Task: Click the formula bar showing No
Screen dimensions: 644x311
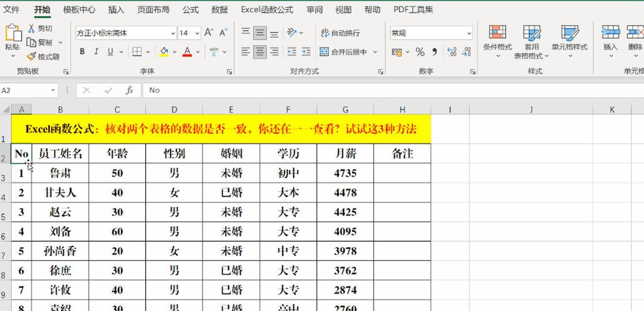Action: coord(394,90)
